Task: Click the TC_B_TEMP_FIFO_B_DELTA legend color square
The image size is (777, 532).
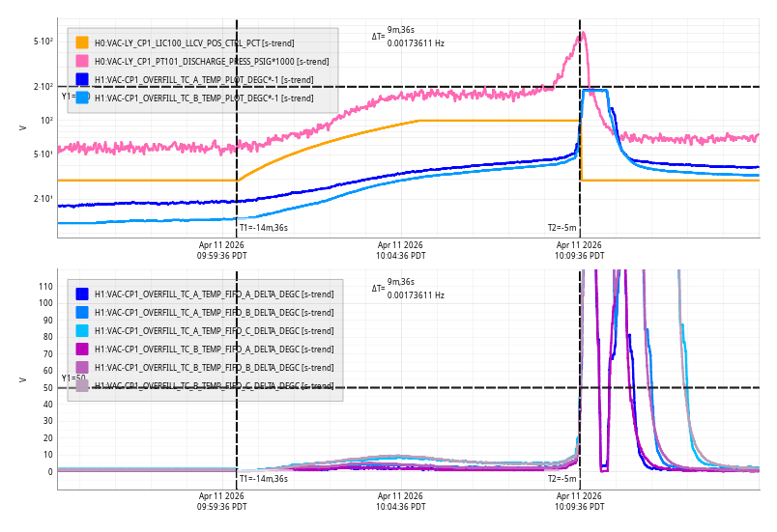Action: (82, 367)
